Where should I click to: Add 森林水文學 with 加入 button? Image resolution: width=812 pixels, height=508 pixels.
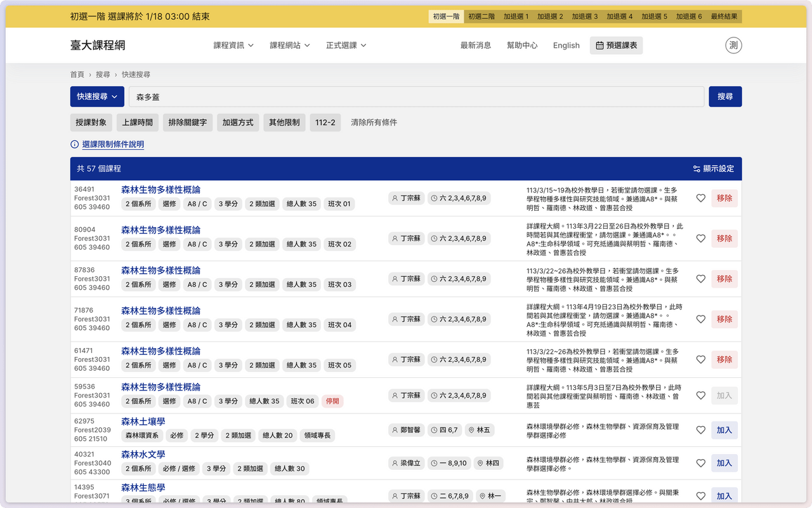(x=724, y=463)
